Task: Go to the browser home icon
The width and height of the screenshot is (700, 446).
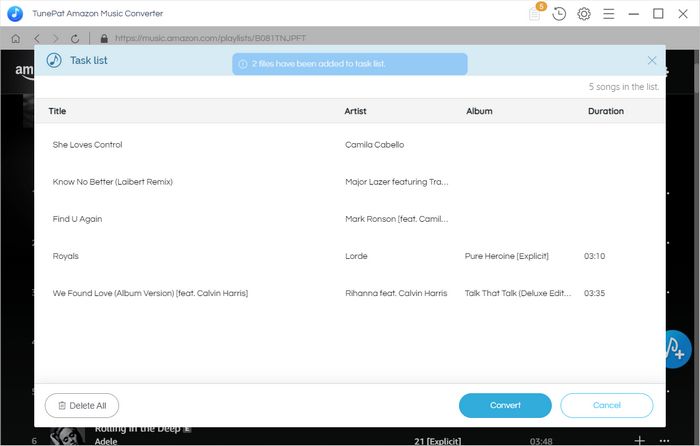Action: (x=16, y=38)
